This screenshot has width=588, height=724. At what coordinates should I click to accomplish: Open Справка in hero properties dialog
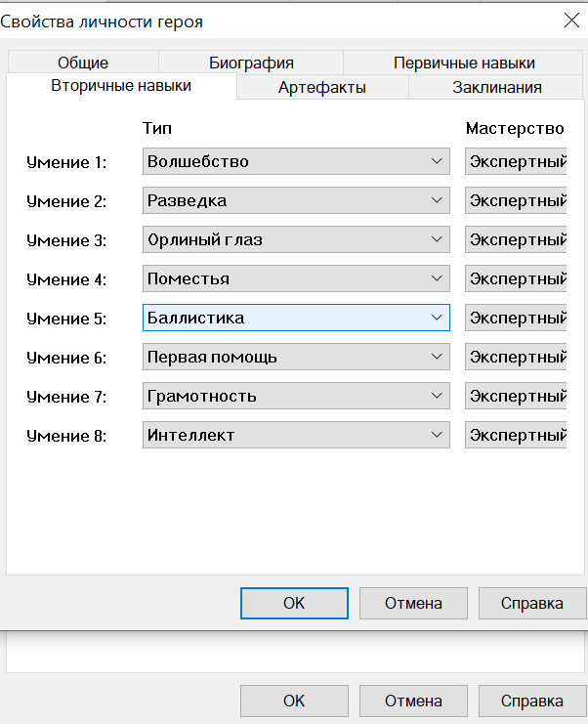click(x=532, y=603)
